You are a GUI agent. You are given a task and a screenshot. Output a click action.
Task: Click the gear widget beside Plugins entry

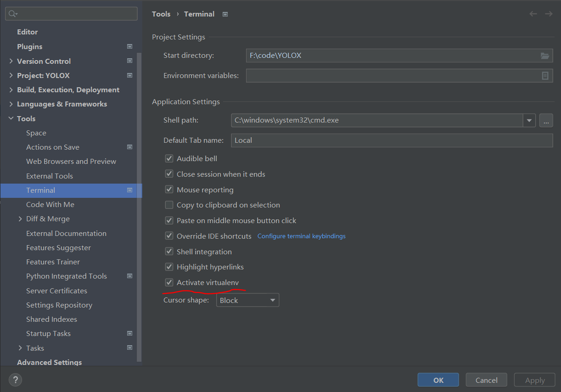click(129, 46)
